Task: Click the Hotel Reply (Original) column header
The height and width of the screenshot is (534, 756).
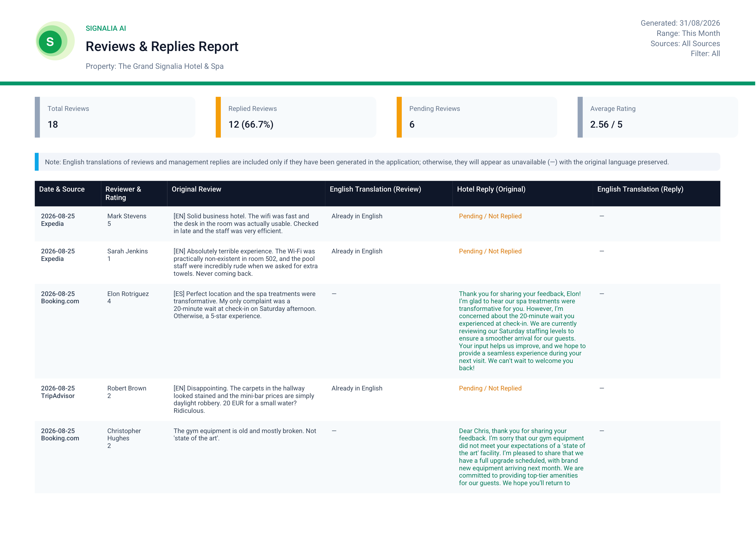Action: [523, 193]
